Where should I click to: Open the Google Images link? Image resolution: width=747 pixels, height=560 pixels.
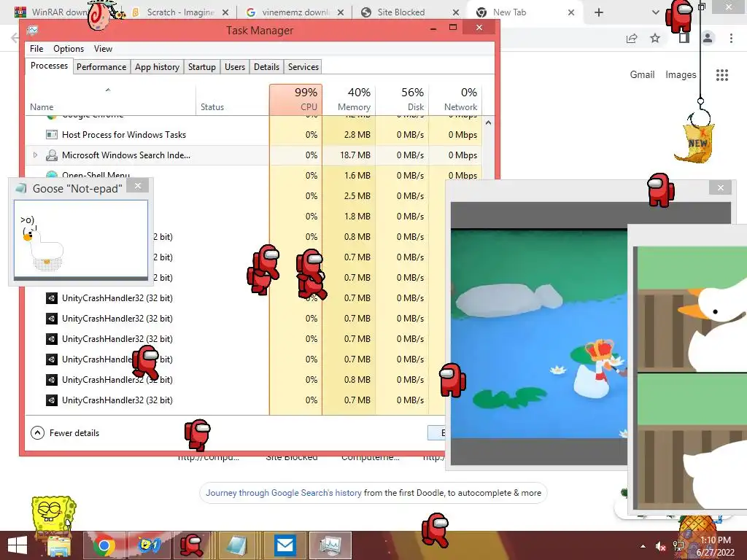[681, 74]
